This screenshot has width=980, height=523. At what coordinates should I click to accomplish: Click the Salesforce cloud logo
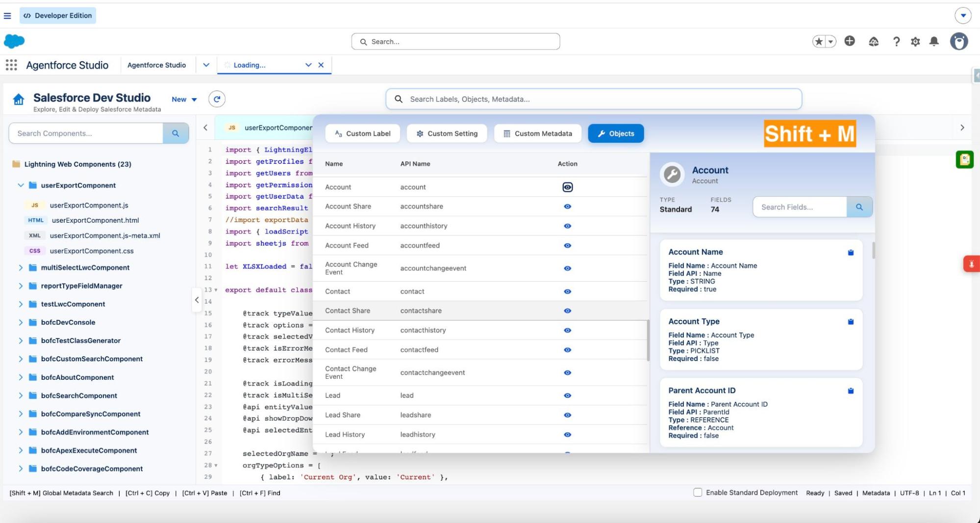click(14, 41)
